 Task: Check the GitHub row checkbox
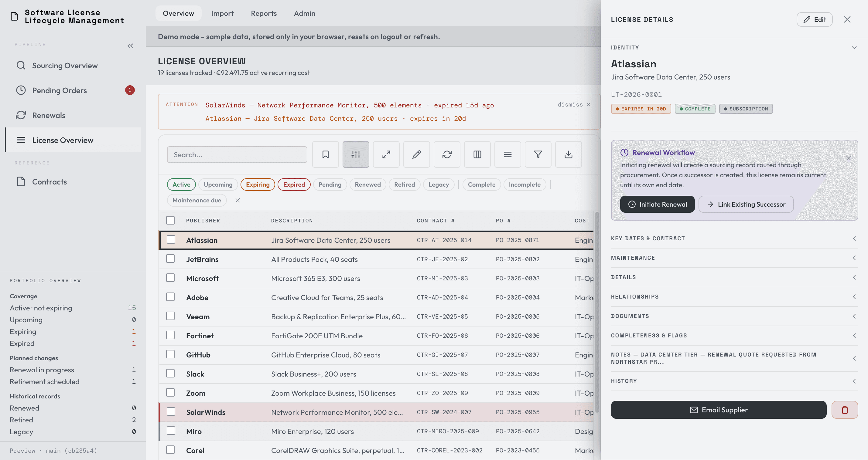170,355
